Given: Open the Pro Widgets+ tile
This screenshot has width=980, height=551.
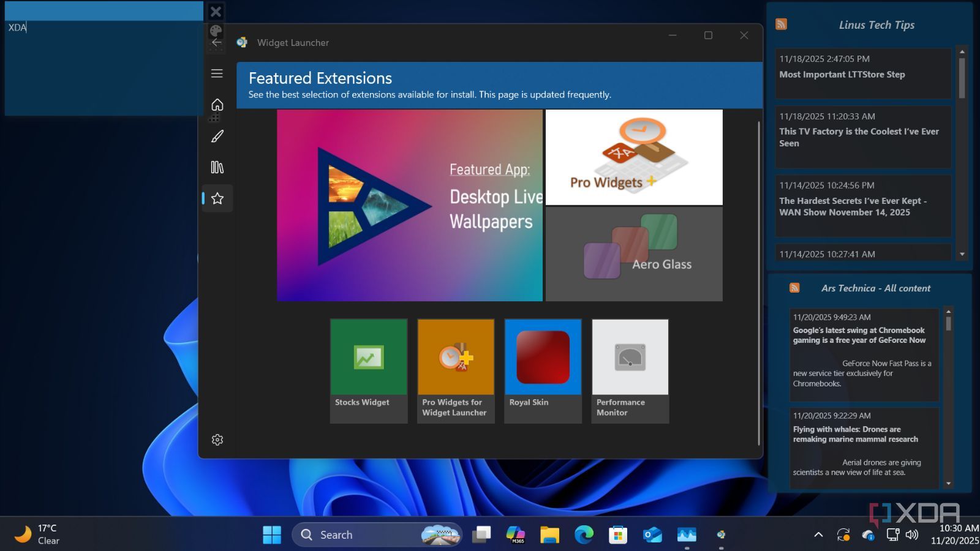Looking at the screenshot, I should click(x=634, y=157).
